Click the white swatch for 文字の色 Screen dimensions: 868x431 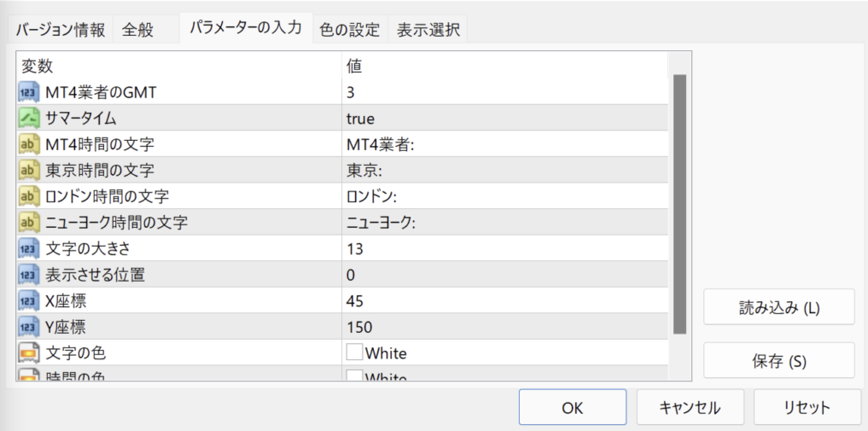point(354,352)
